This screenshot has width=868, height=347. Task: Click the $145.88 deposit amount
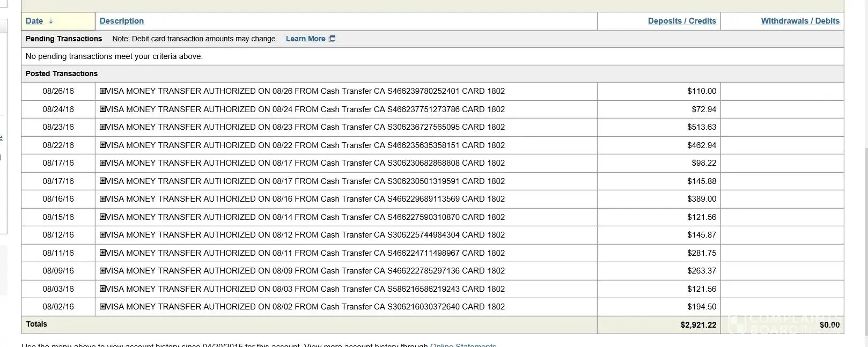coord(702,181)
